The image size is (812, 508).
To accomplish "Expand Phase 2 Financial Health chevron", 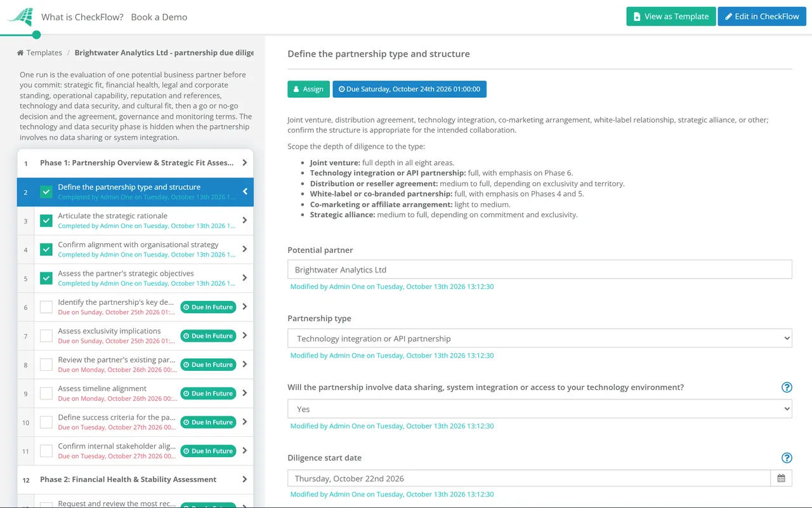I will (x=245, y=479).
